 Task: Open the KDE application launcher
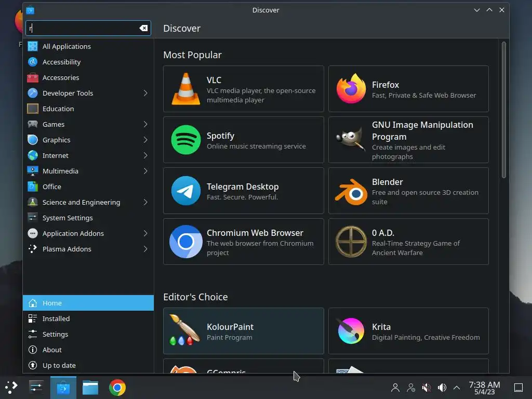11,388
